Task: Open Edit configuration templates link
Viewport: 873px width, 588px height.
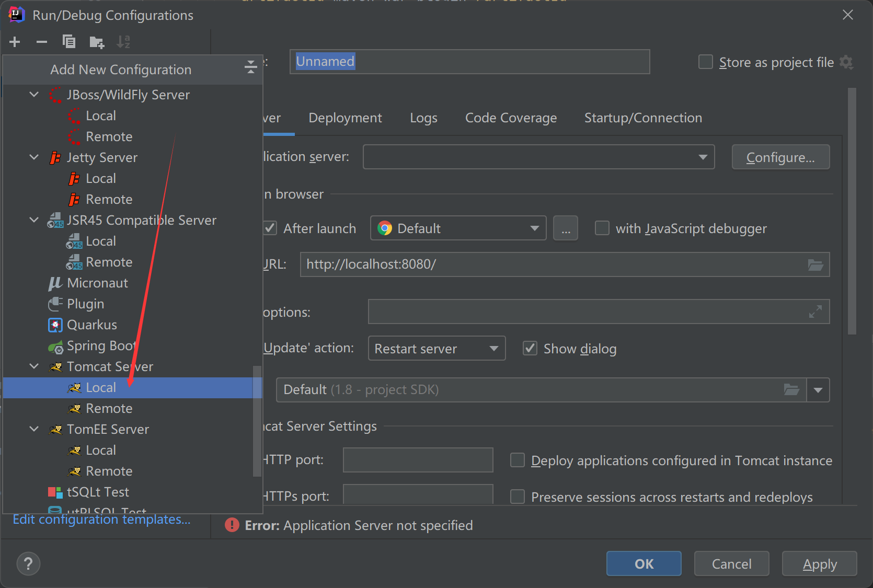Action: (x=101, y=520)
